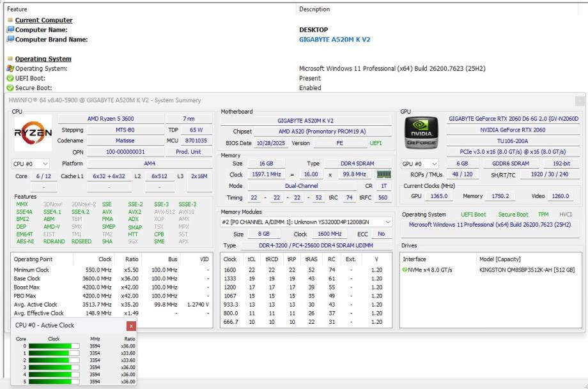Close the System Summary window

click(580, 101)
